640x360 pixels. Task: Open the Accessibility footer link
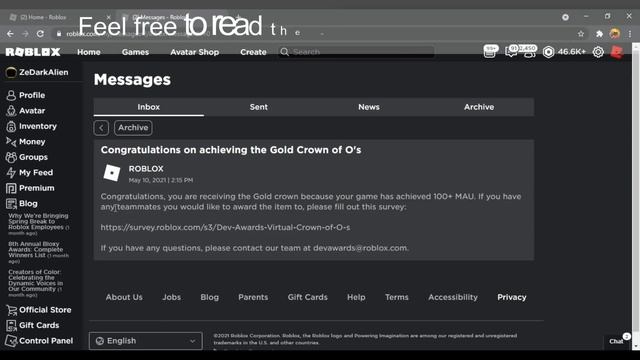pos(453,297)
